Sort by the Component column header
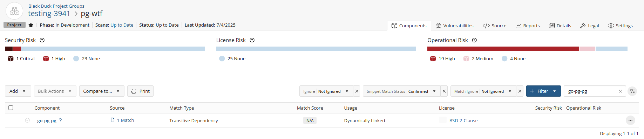644x139 pixels. [x=47, y=108]
